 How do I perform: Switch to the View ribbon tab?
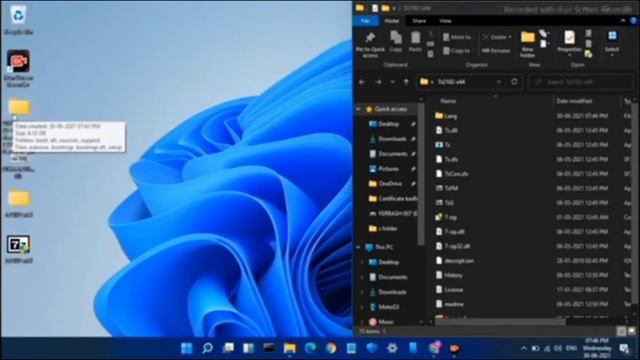pos(445,21)
